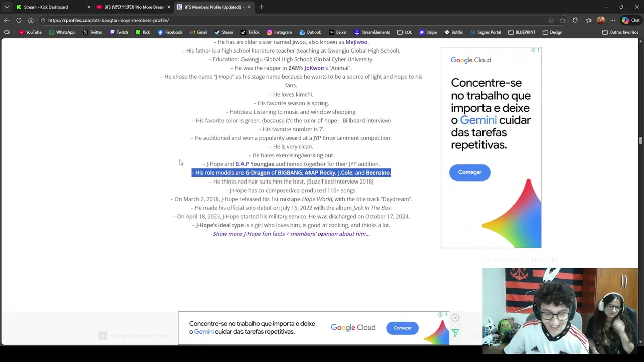Click Começar in the sidebar ad
The height and width of the screenshot is (362, 644).
coord(469,172)
